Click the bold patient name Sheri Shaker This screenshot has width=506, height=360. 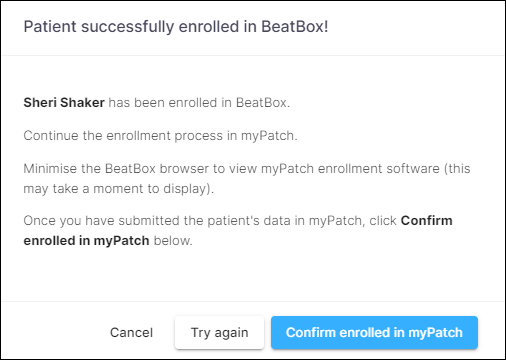(x=64, y=103)
